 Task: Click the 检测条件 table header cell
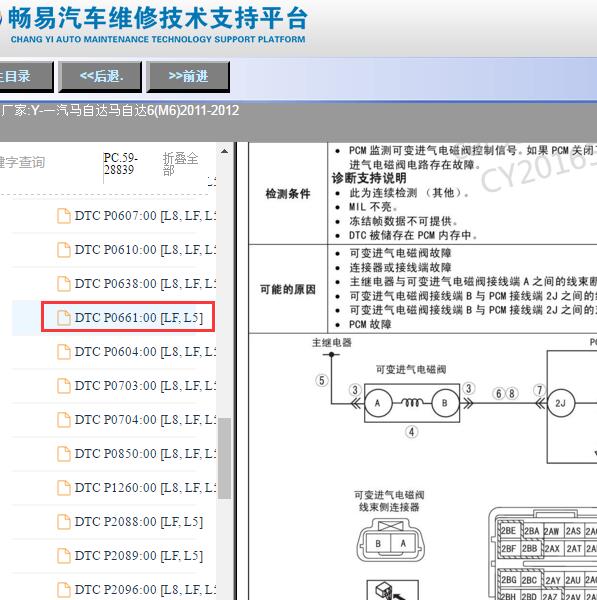[x=288, y=194]
